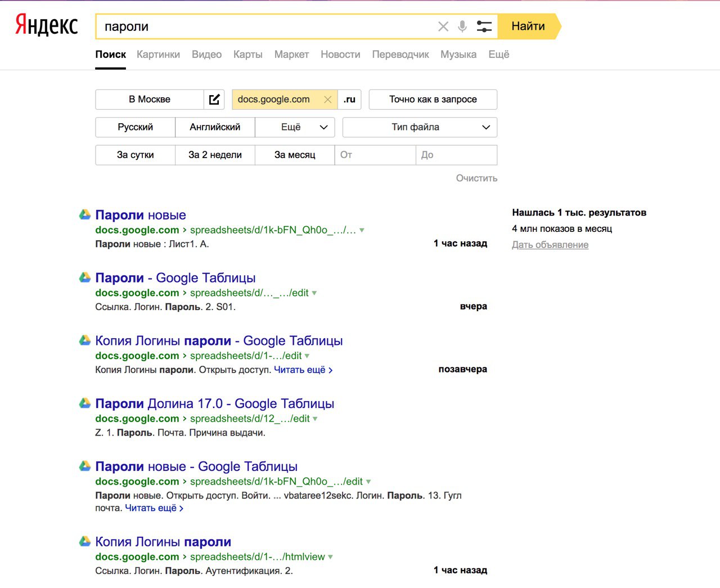The image size is (720, 588).
Task: Open the last Копия Логины пароли result
Action: (163, 542)
